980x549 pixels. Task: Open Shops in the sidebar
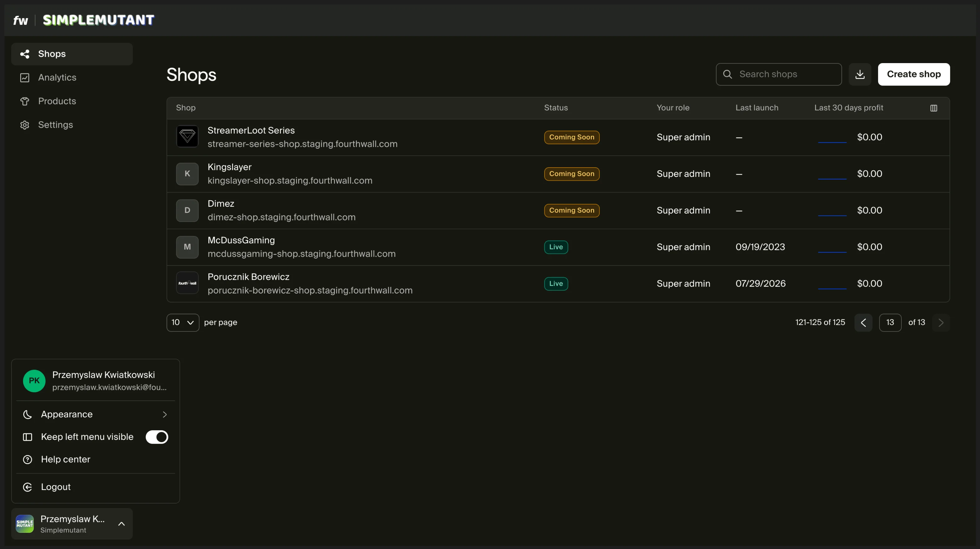[x=72, y=54]
